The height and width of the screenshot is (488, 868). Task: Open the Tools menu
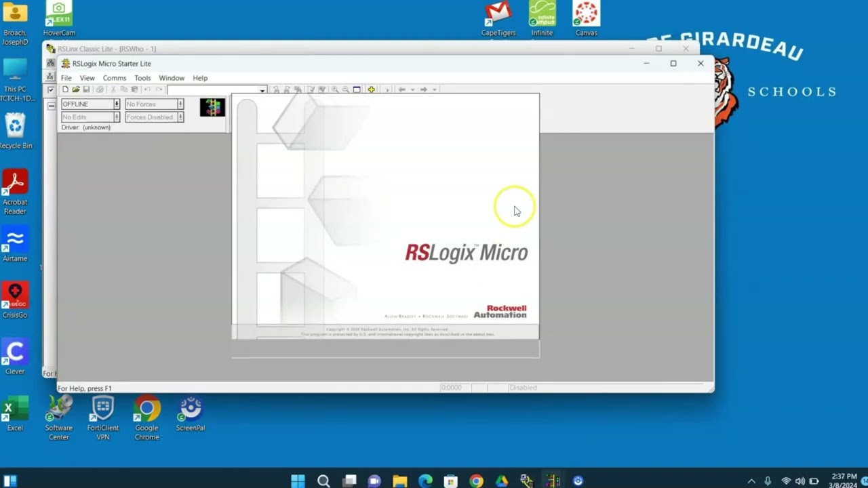point(142,78)
